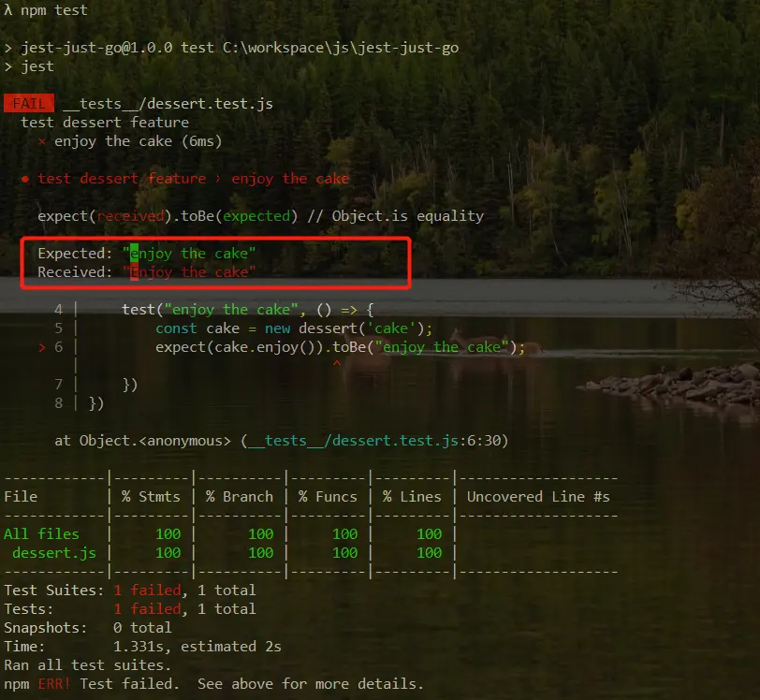Click 'test dessert feature' suite name in white
This screenshot has width=760, height=700.
(x=105, y=123)
